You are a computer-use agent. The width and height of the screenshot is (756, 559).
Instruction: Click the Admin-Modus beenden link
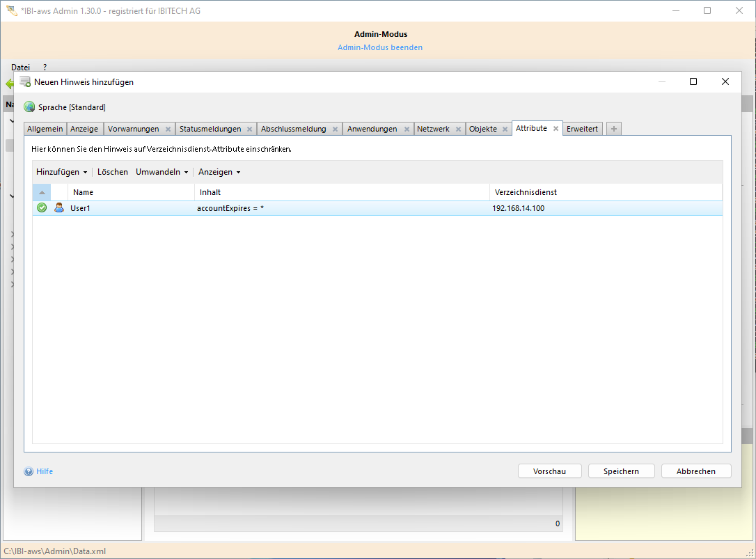pos(380,47)
